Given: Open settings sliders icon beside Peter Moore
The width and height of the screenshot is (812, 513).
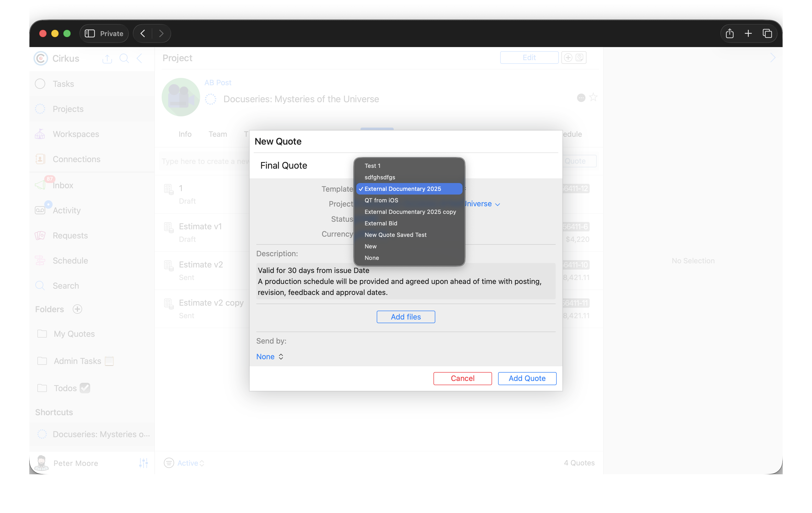Looking at the screenshot, I should pos(143,463).
